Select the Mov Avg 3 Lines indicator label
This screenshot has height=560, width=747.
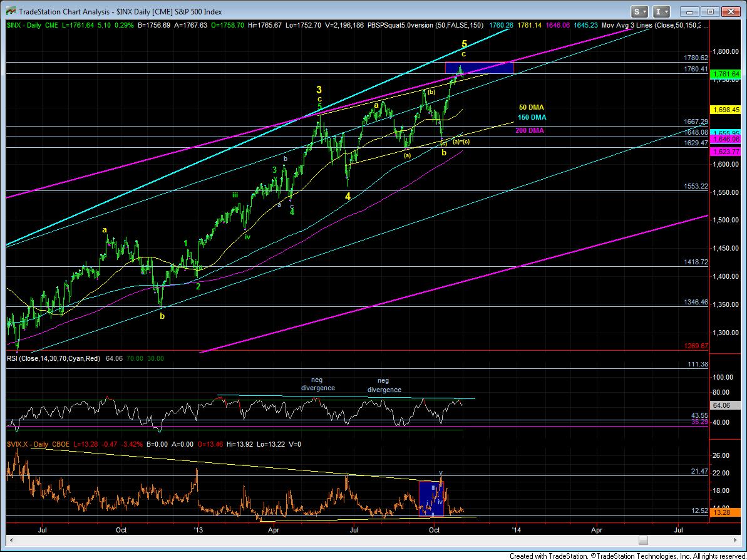coord(654,24)
